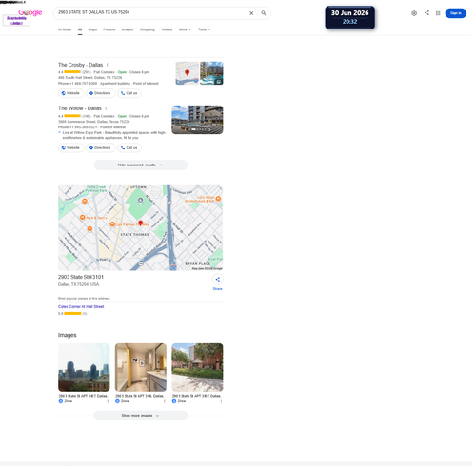Open Coles Corner At Hall Street link
Viewport: 476px width, 466px height.
[81, 306]
